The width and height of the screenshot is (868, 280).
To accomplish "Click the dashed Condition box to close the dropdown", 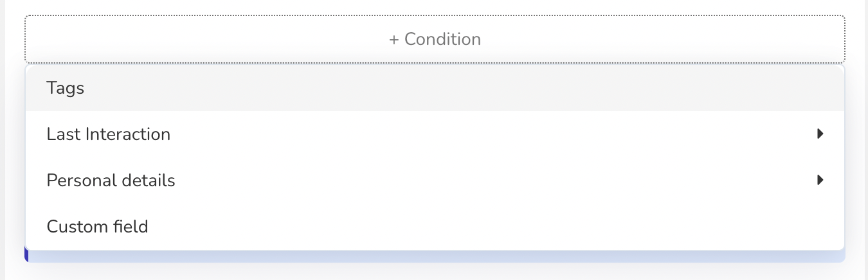I will (x=435, y=39).
